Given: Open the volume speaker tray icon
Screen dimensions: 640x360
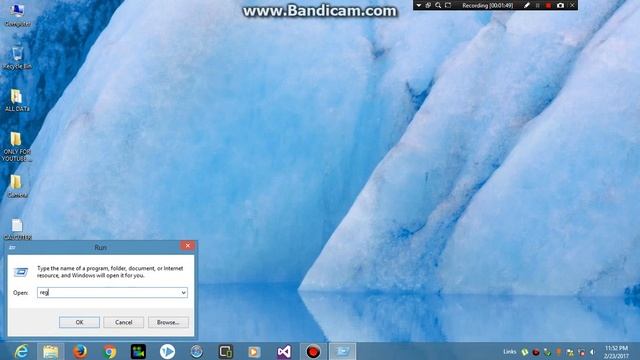Looking at the screenshot, I should (x=593, y=352).
